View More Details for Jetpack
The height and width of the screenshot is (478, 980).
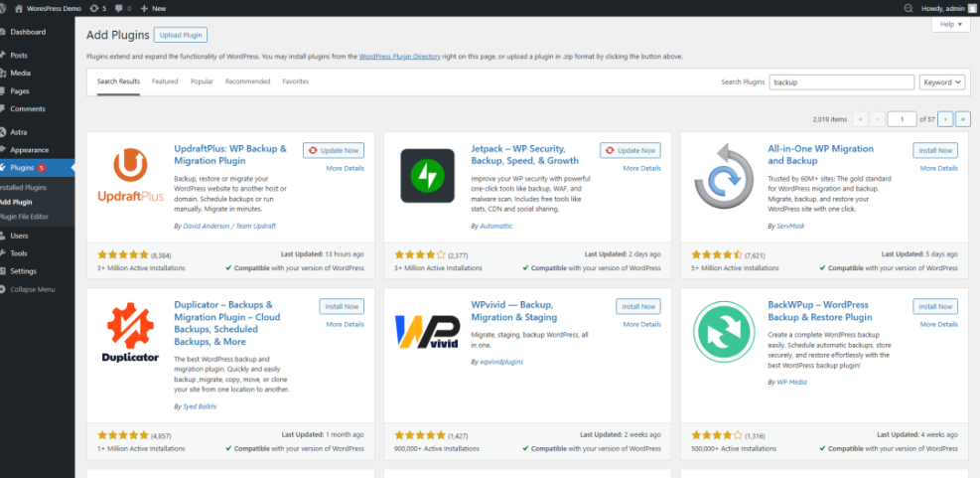pyautogui.click(x=641, y=168)
